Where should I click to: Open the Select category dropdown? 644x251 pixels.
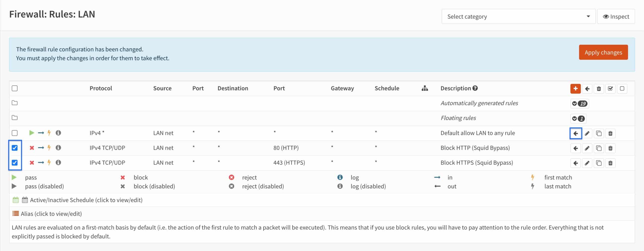(518, 17)
